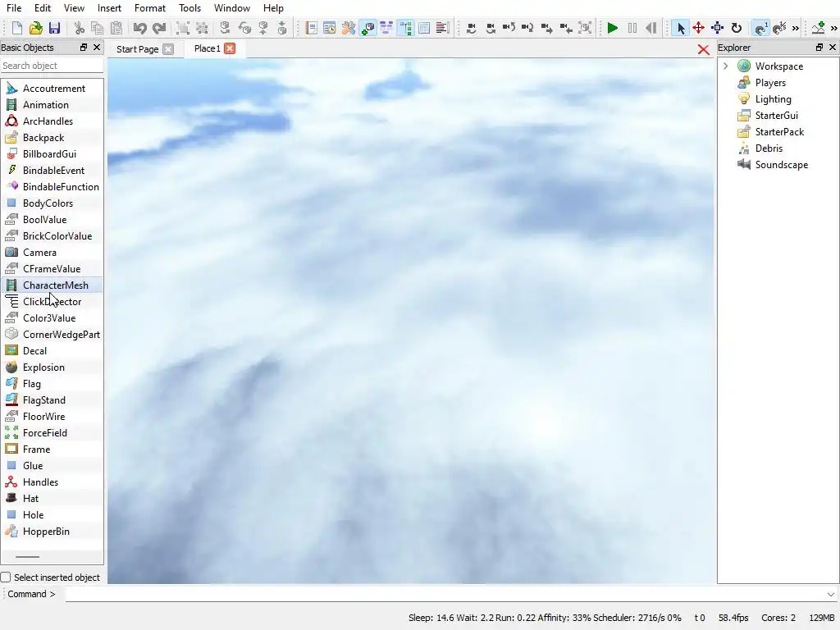Screen dimensions: 840x630
Task: Click the terrain add icon with green plus
Action: [x=818, y=28]
